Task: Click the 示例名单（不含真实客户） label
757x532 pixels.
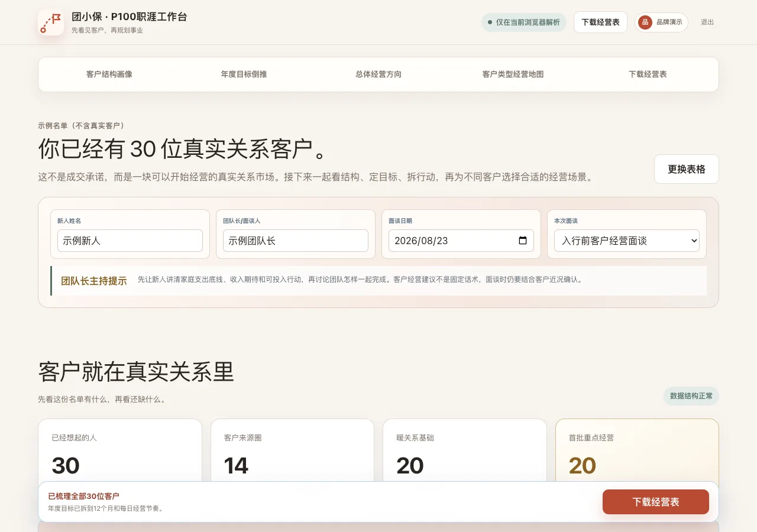Action: pyautogui.click(x=82, y=125)
